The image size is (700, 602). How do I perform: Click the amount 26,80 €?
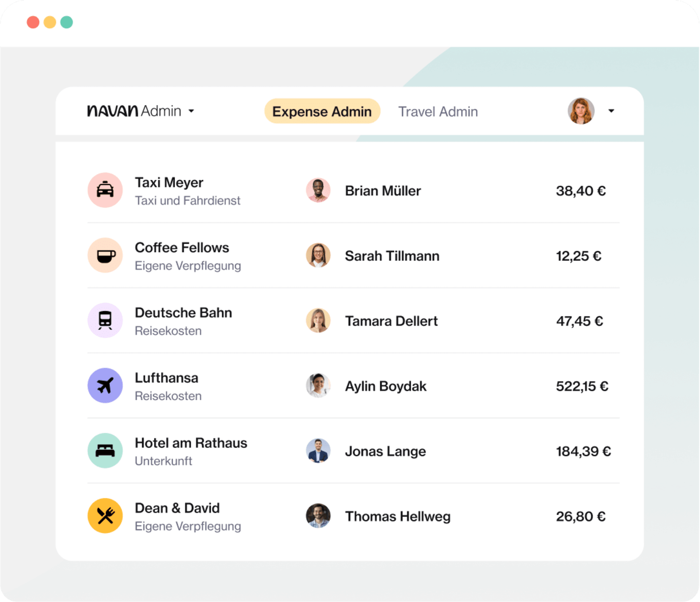[x=581, y=516]
